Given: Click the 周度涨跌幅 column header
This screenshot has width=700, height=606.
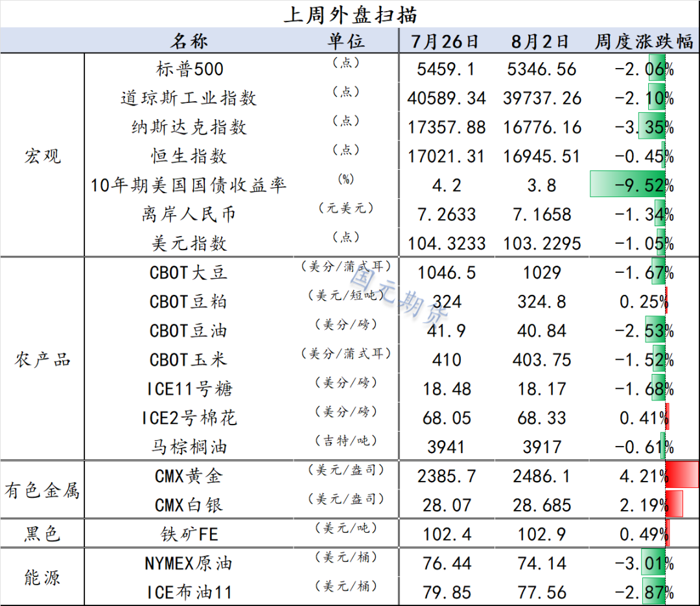Looking at the screenshot, I should tap(644, 41).
